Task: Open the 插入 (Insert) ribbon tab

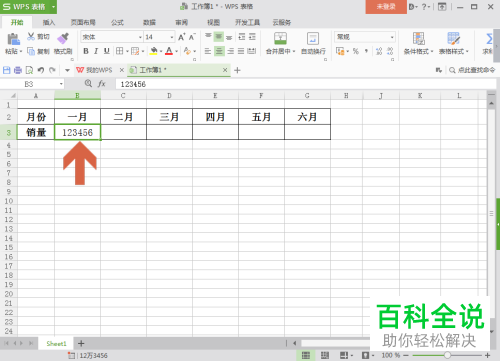Action: tap(49, 22)
